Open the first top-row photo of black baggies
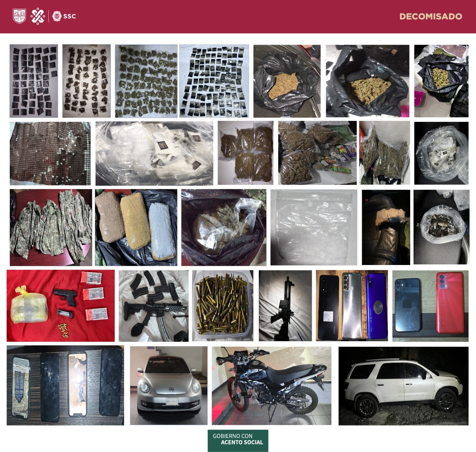The width and height of the screenshot is (476, 452). click(34, 81)
